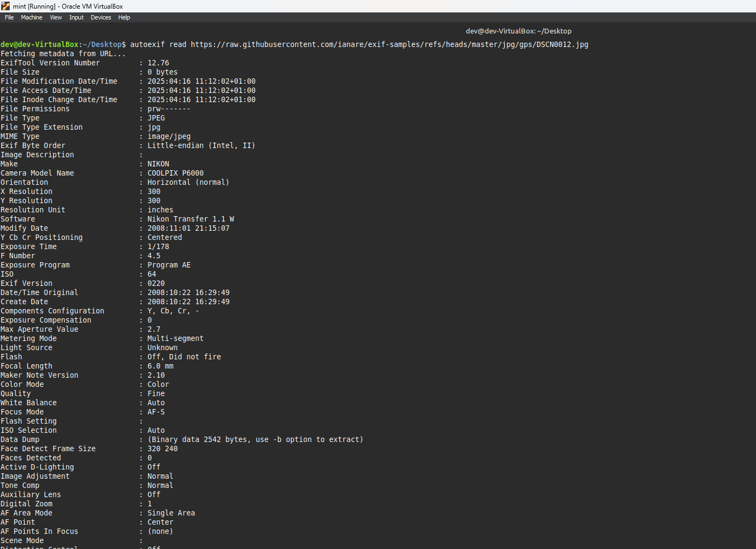Click the File Type value 'JPEG'
Viewport: 756px width, 549px height.
click(x=156, y=118)
